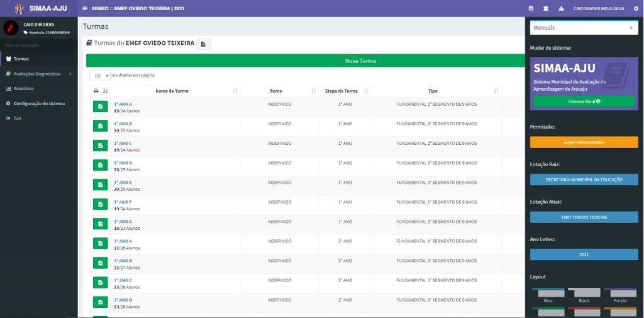644x318 pixels.
Task: Choose the Purple layout theme swatch
Action: pyautogui.click(x=619, y=295)
